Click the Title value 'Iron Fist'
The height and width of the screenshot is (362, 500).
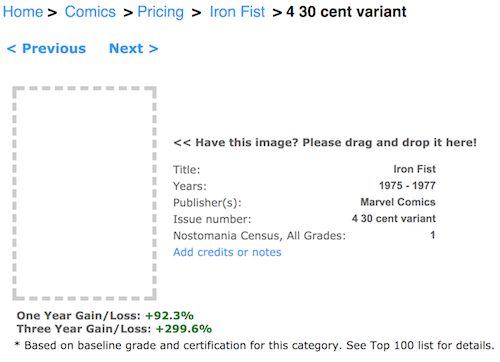tap(414, 169)
